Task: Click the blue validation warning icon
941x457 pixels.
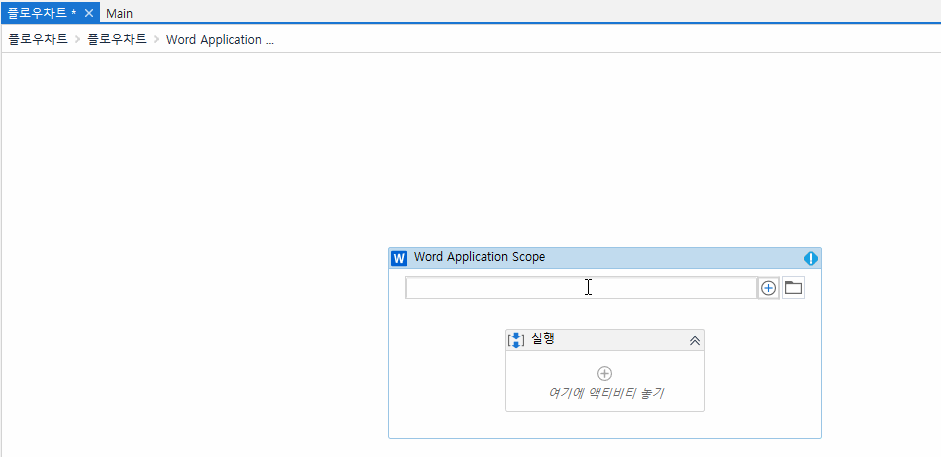Action: pyautogui.click(x=811, y=258)
